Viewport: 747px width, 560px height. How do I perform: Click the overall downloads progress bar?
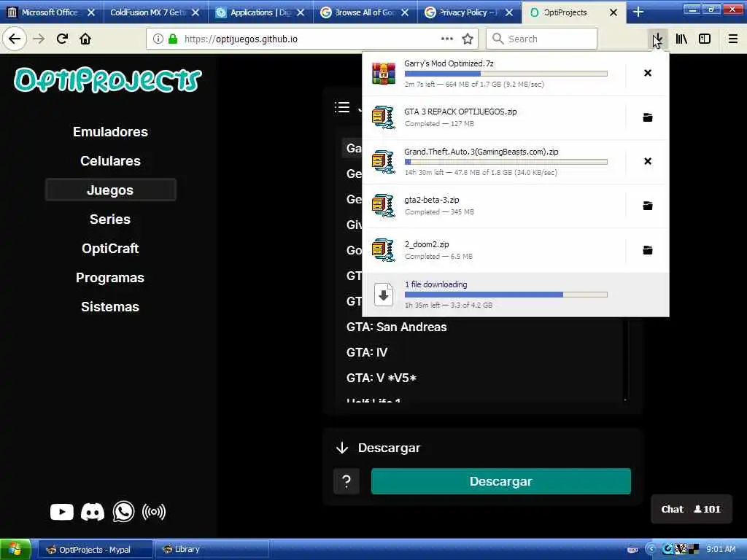pyautogui.click(x=506, y=295)
